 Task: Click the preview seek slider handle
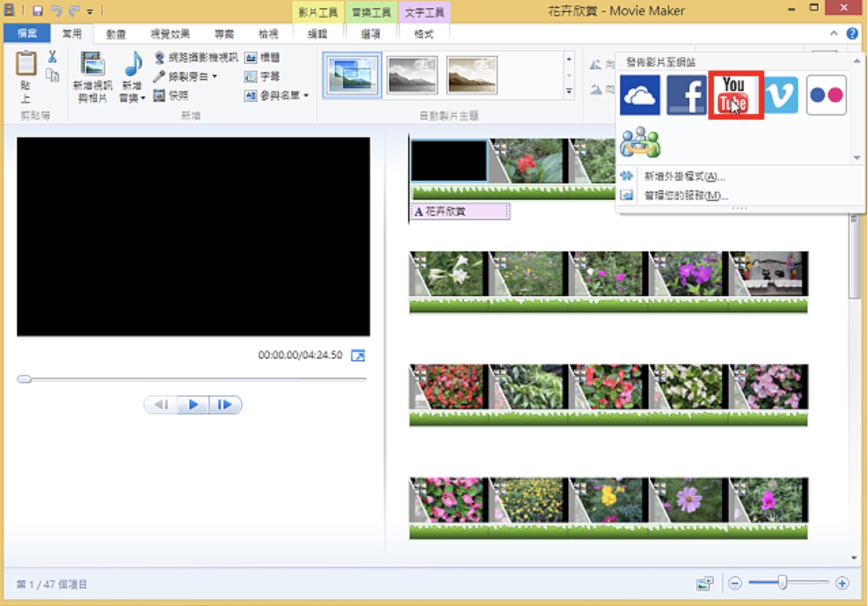click(24, 379)
